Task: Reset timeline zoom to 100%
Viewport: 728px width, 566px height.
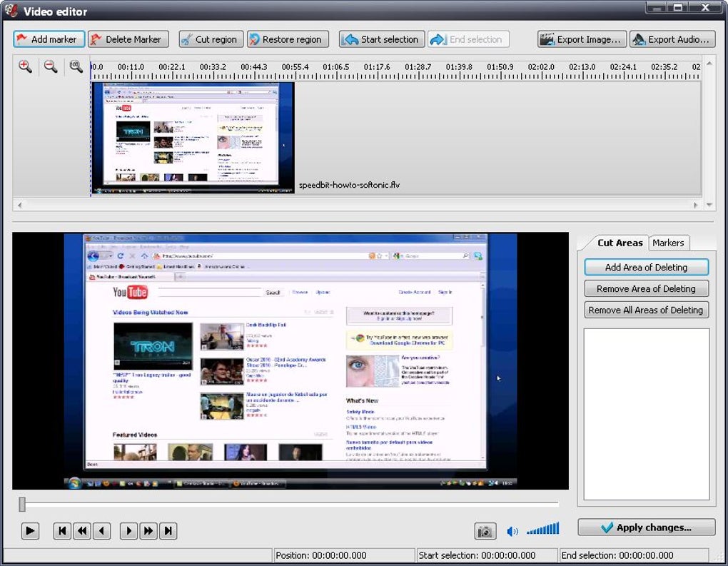Action: (76, 66)
